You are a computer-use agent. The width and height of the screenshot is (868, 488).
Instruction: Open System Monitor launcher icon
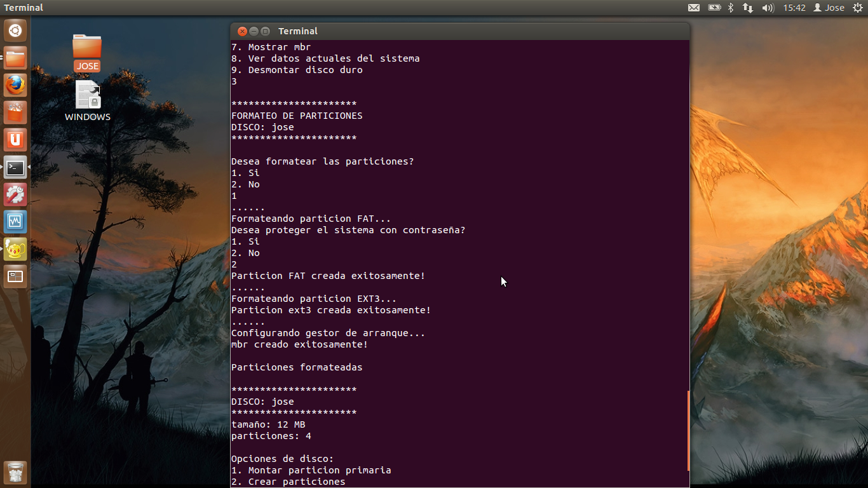pyautogui.click(x=15, y=222)
